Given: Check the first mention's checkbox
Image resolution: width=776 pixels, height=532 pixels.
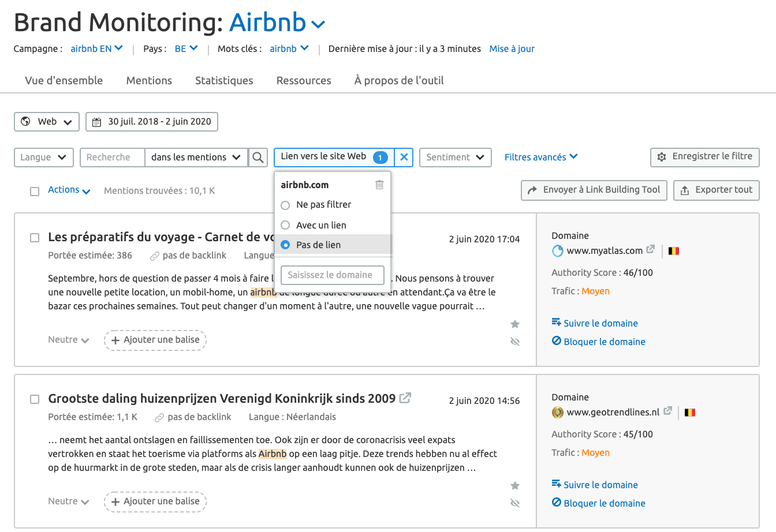Looking at the screenshot, I should 34,237.
